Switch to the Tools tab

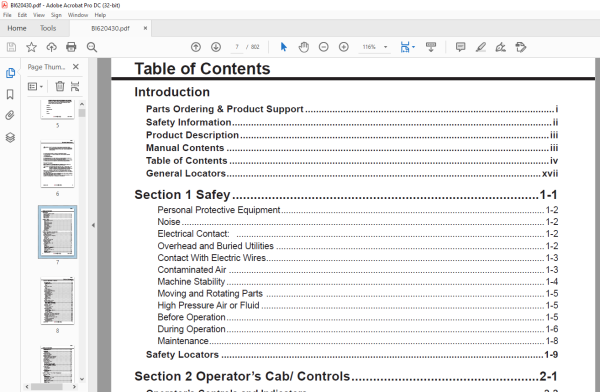click(x=48, y=28)
